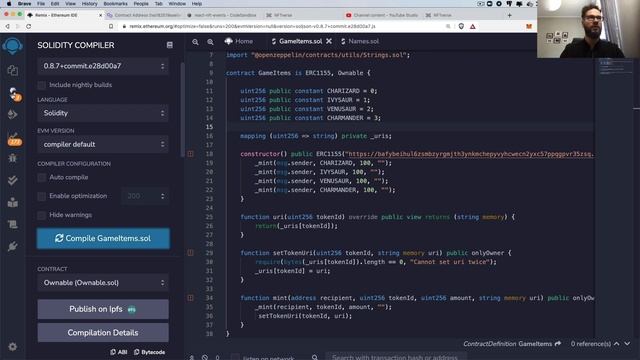Open the History menu in menu bar
The height and width of the screenshot is (360, 640).
click(89, 4)
